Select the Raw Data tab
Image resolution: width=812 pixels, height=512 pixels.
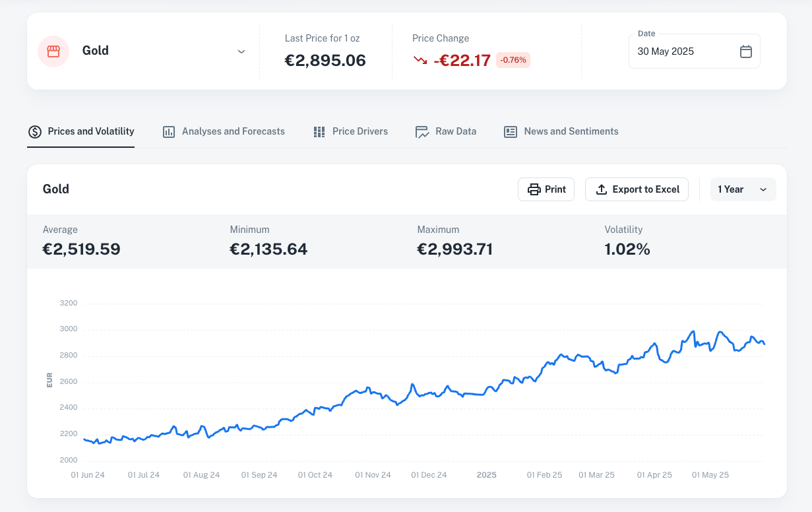click(x=455, y=131)
